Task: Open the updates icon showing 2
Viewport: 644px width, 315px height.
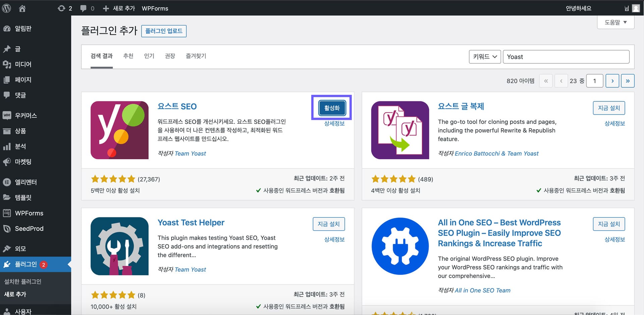Action: 61,8
